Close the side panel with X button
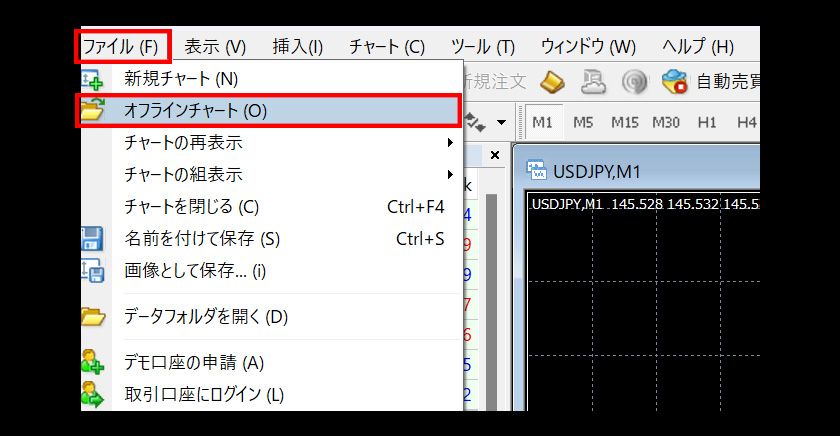The image size is (840, 436). 493,156
